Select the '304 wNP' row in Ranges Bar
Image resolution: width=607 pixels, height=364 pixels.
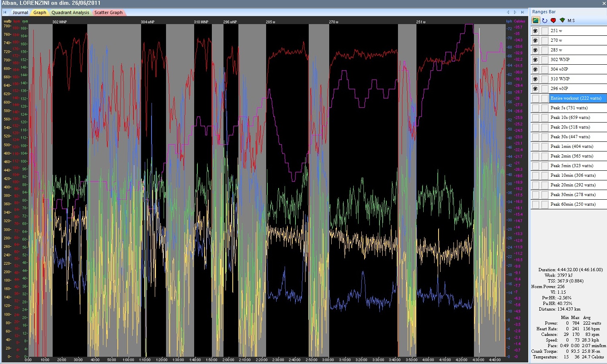tap(578, 69)
